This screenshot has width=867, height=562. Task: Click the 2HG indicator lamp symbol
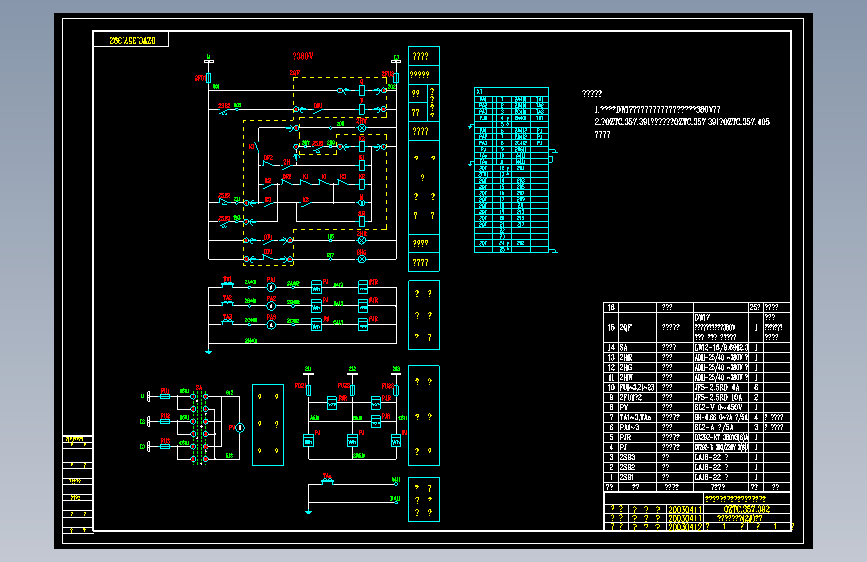[x=362, y=259]
